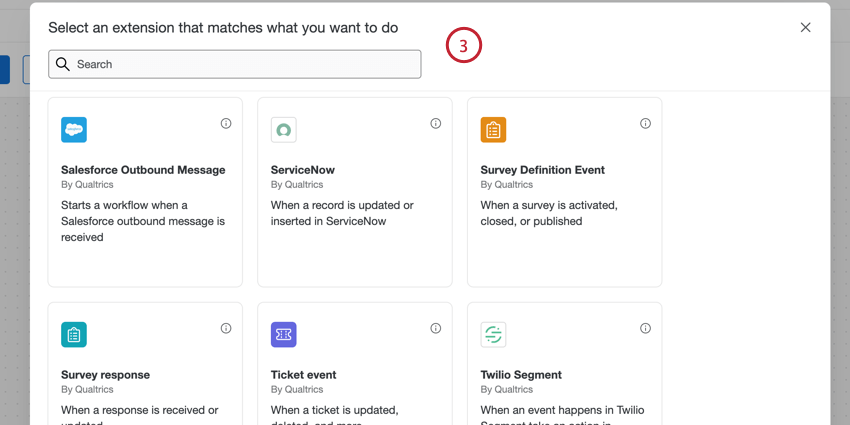Show info for Survey Definition Event

(645, 124)
